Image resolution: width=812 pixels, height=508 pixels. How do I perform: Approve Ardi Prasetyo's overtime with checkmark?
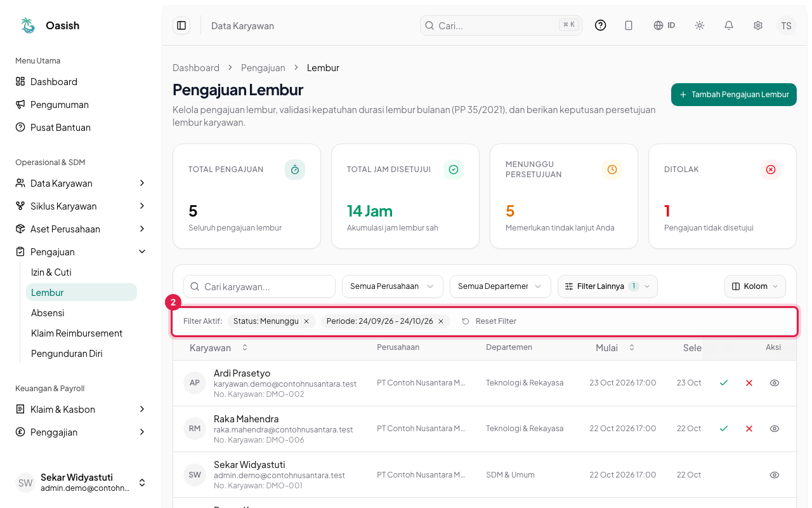tap(724, 383)
